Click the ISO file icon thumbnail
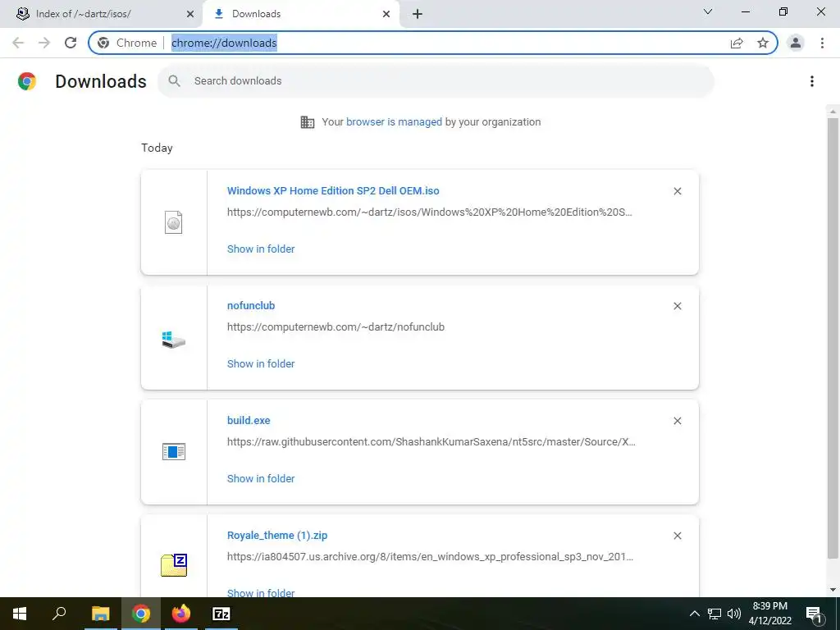The image size is (840, 630). (x=174, y=222)
